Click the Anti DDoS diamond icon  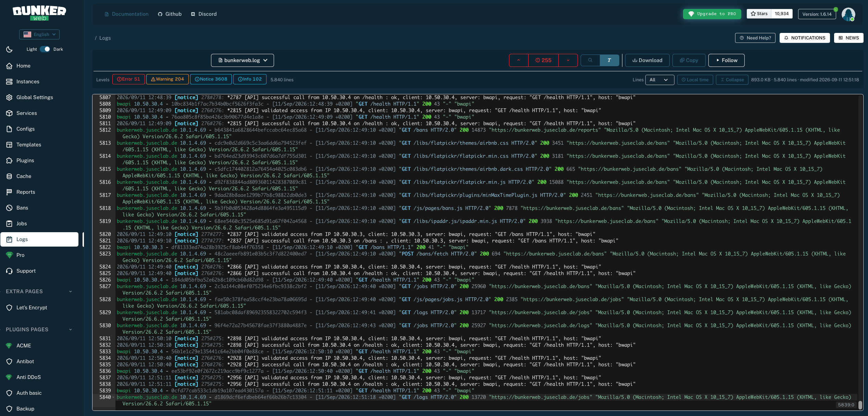(x=9, y=377)
